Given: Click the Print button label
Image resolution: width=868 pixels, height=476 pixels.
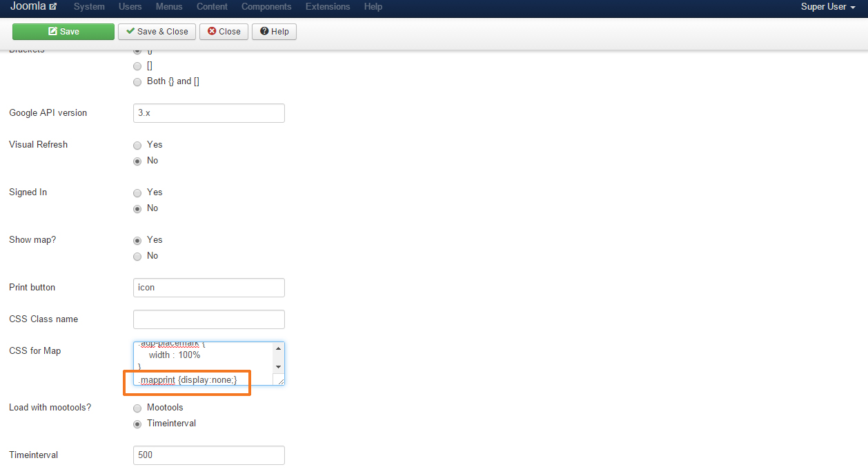Looking at the screenshot, I should click(x=32, y=287).
